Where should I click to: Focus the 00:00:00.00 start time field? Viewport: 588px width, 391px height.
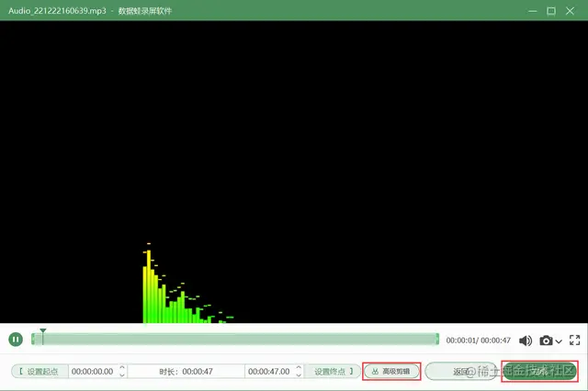pyautogui.click(x=93, y=372)
